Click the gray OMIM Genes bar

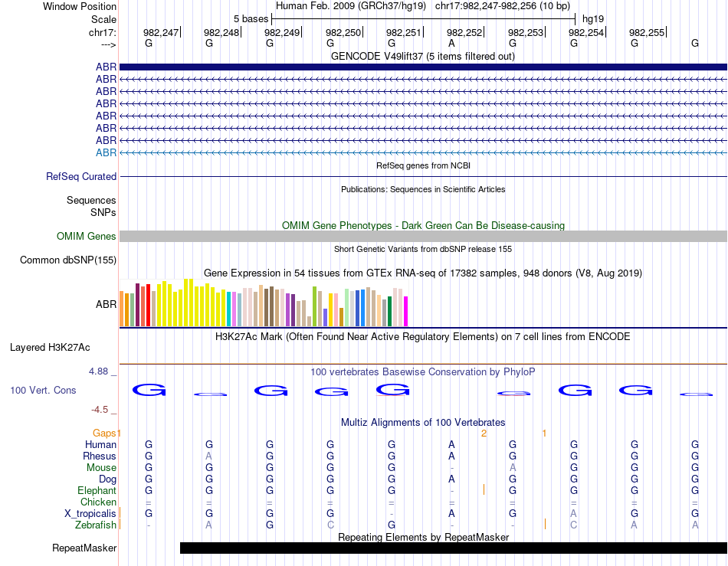tap(423, 236)
